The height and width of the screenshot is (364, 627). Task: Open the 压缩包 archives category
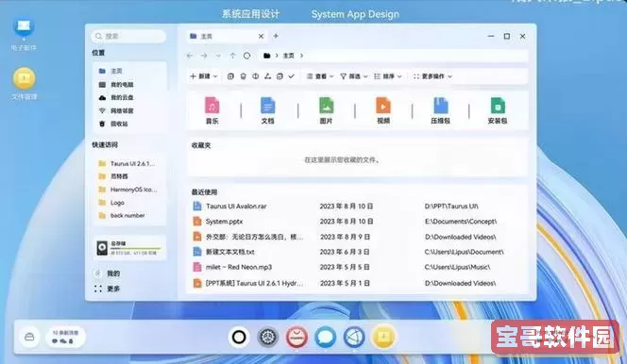point(440,110)
